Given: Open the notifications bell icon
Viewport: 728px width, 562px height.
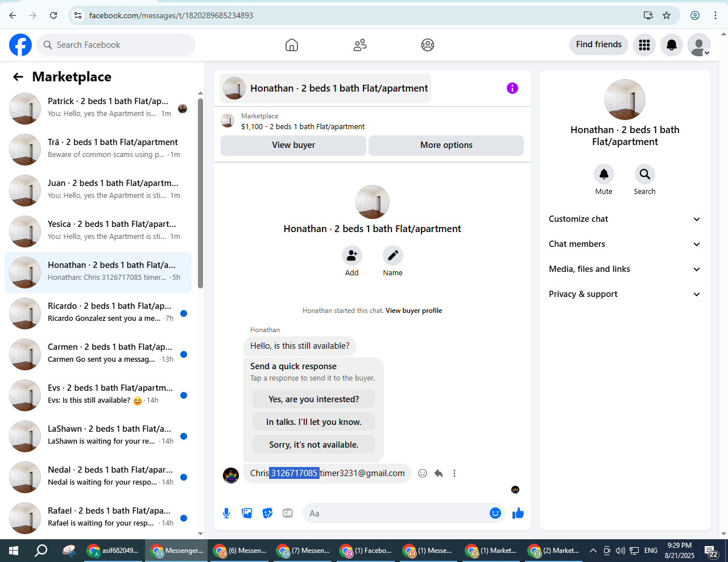Looking at the screenshot, I should pyautogui.click(x=672, y=45).
